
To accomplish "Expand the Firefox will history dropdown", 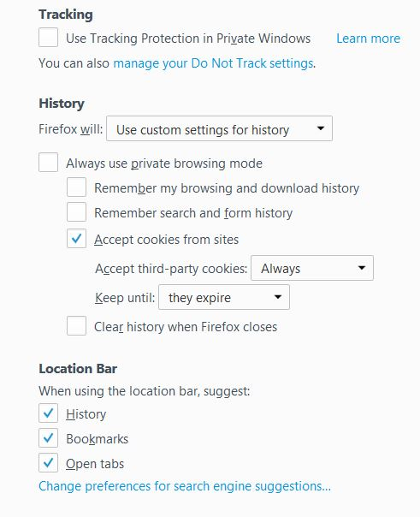I will coord(219,128).
